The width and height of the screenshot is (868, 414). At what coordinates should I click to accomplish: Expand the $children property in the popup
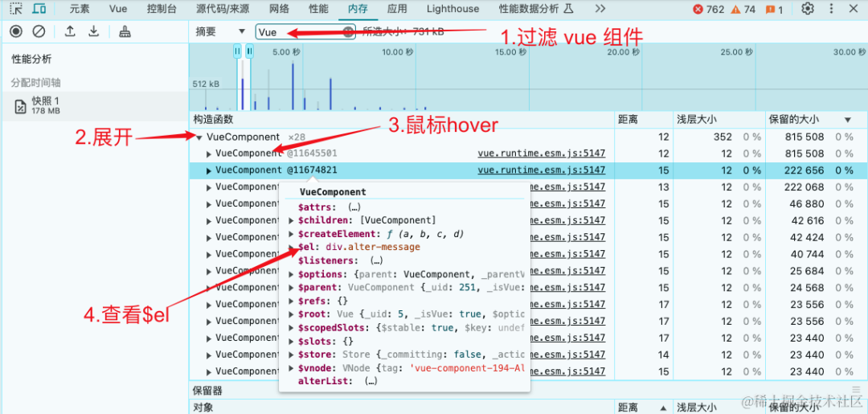(x=293, y=220)
